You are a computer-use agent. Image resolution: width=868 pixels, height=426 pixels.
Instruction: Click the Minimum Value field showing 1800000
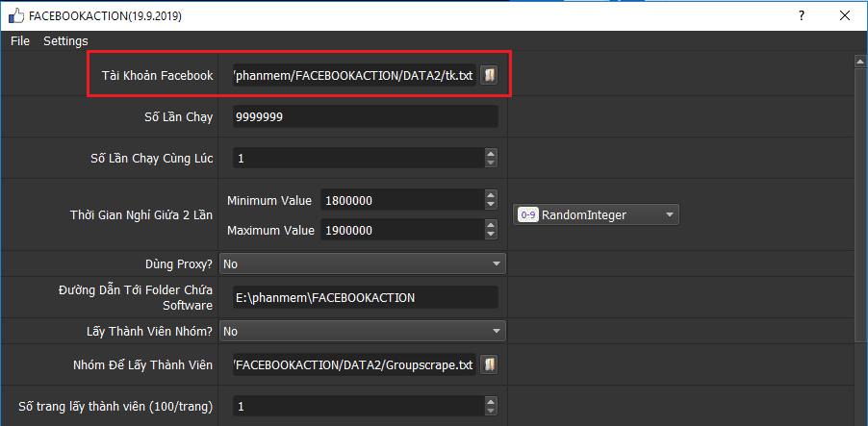click(x=399, y=201)
